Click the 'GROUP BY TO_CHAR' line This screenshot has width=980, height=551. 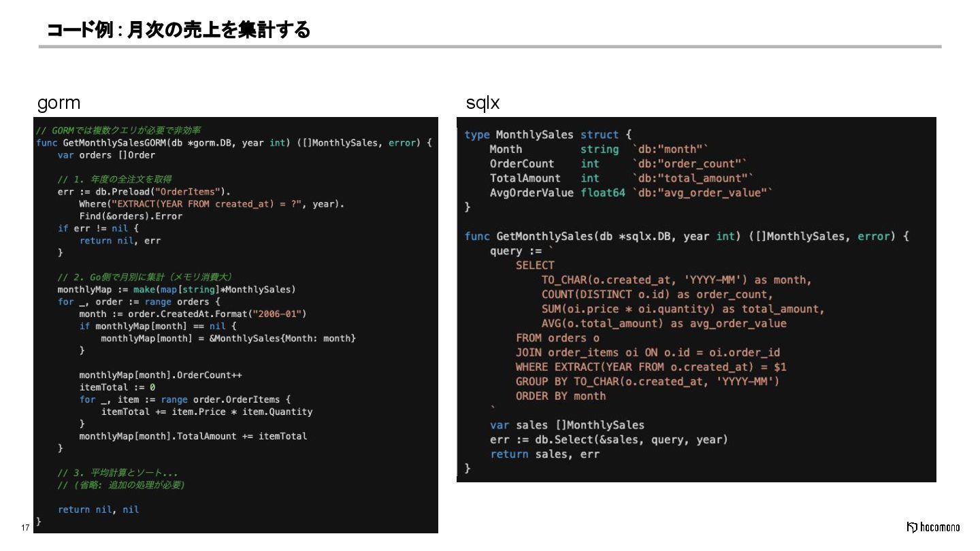[648, 382]
